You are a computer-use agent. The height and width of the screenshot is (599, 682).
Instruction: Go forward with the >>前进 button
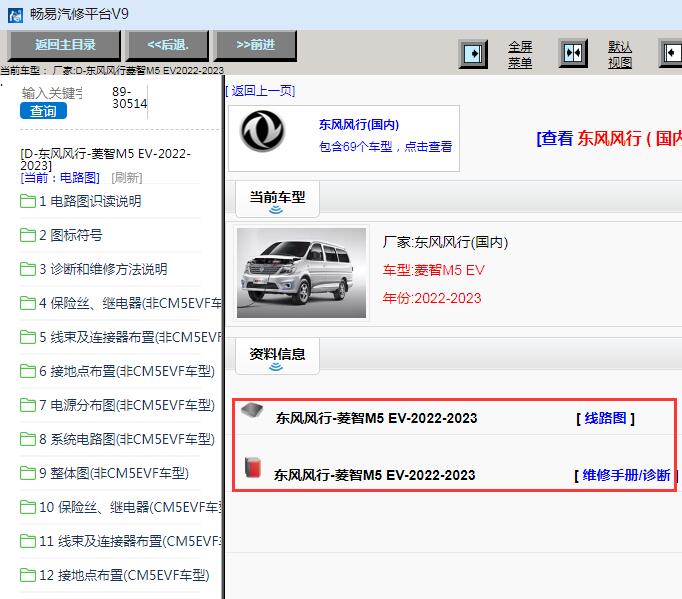pyautogui.click(x=256, y=45)
